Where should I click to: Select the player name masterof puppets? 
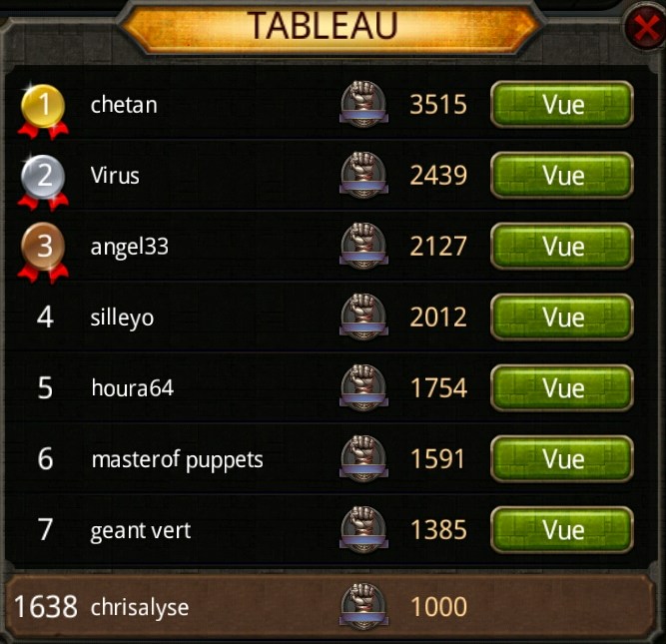[x=177, y=460]
